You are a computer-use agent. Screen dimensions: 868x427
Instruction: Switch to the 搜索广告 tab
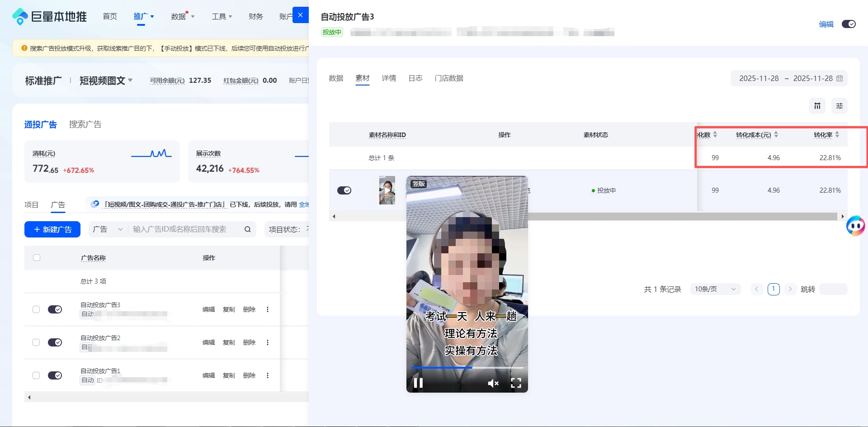click(85, 124)
